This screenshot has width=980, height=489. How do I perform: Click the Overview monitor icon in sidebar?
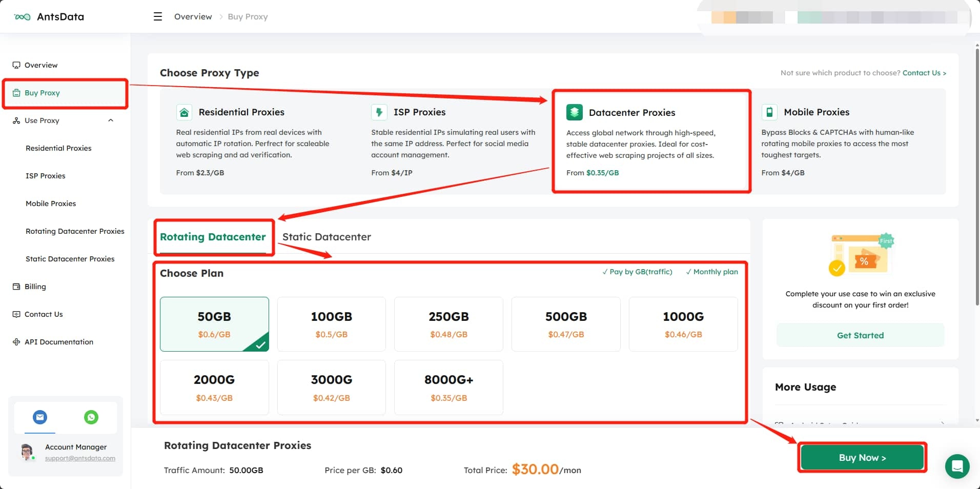click(16, 65)
